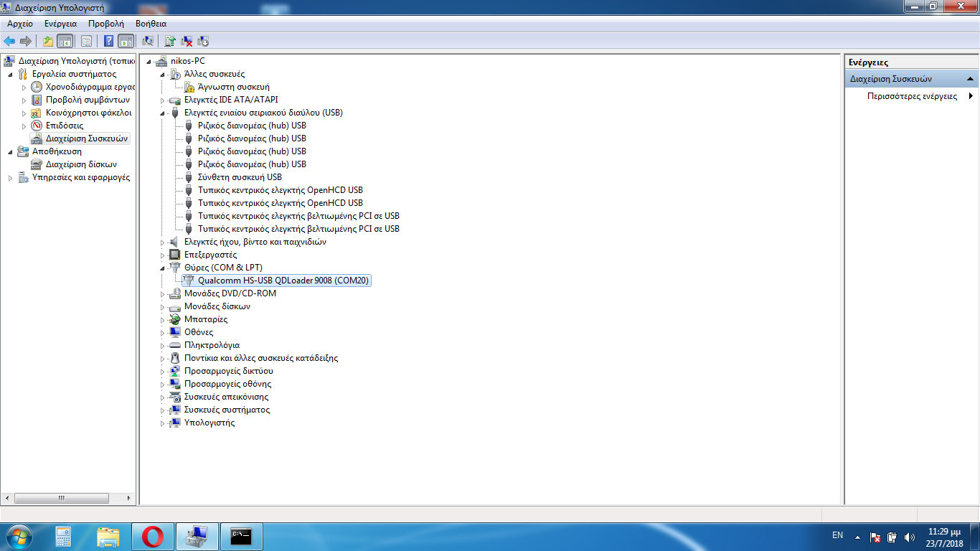Select Συσκευές συστήματος category
The image size is (980, 551).
pyautogui.click(x=227, y=410)
